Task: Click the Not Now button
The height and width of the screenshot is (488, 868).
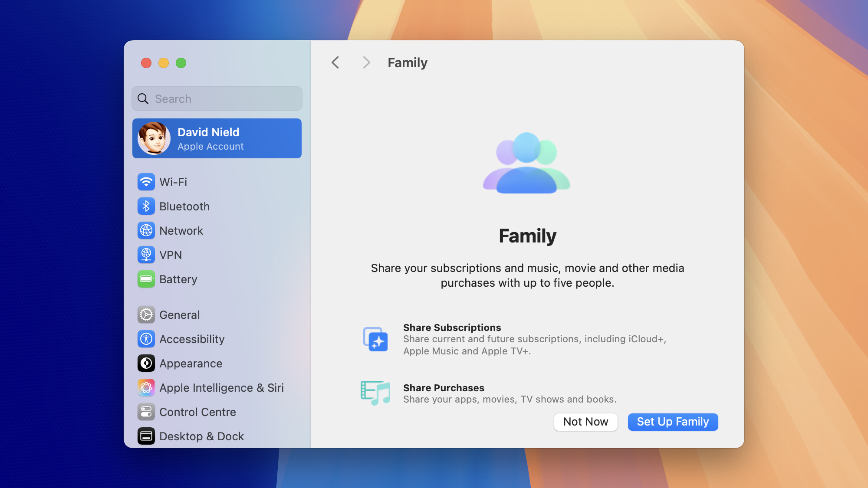Action: tap(585, 422)
